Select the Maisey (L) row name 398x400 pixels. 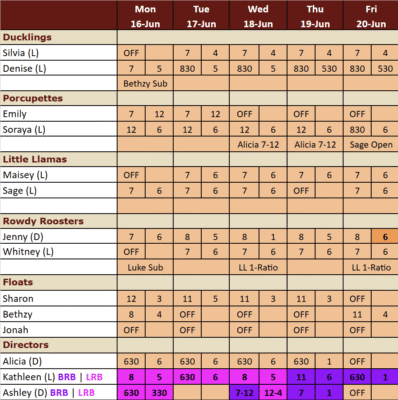pyautogui.click(x=25, y=175)
